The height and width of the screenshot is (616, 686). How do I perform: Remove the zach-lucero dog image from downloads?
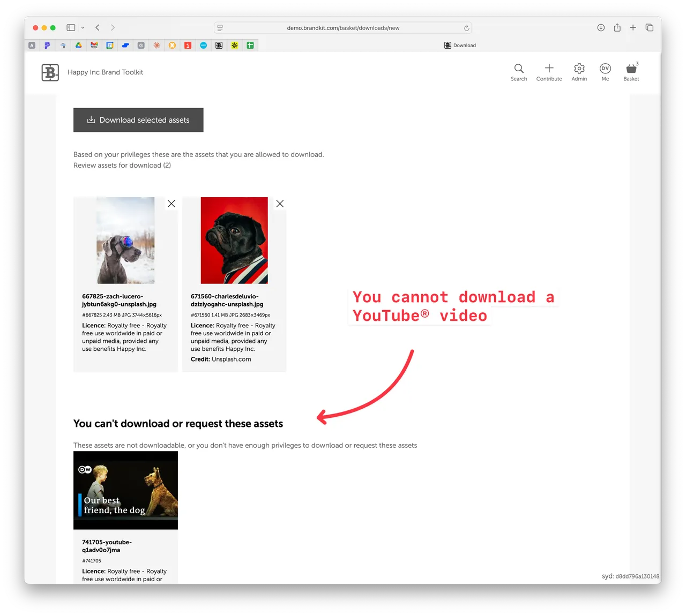(x=171, y=204)
